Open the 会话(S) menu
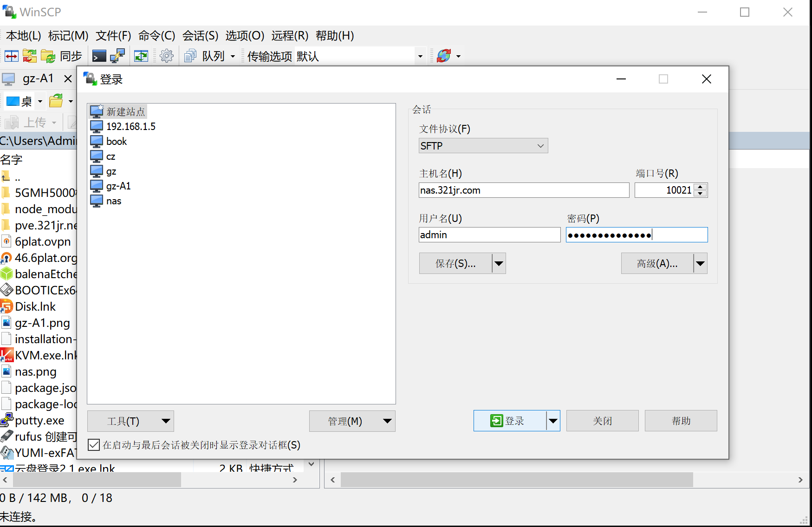This screenshot has width=812, height=527. [x=200, y=36]
